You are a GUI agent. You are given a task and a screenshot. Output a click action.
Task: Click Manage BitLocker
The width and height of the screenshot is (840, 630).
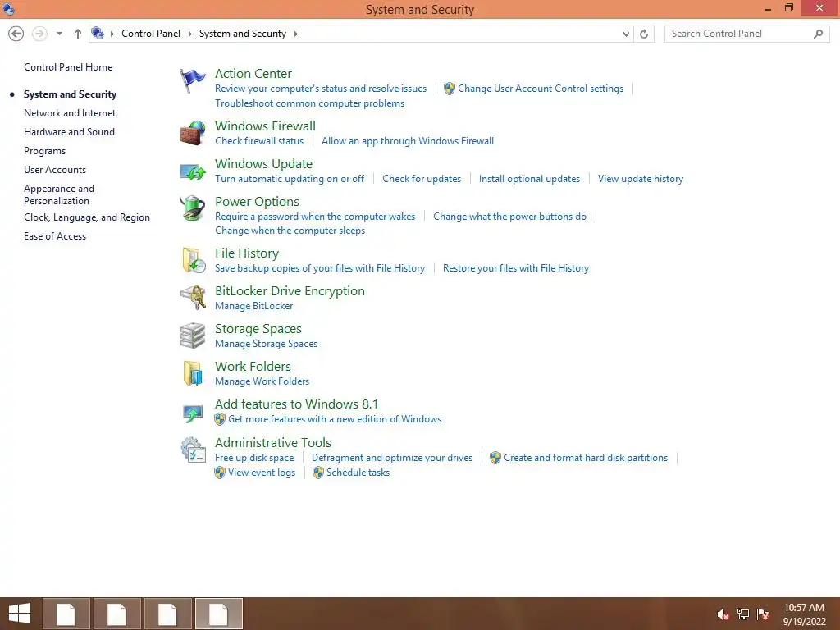click(x=254, y=306)
